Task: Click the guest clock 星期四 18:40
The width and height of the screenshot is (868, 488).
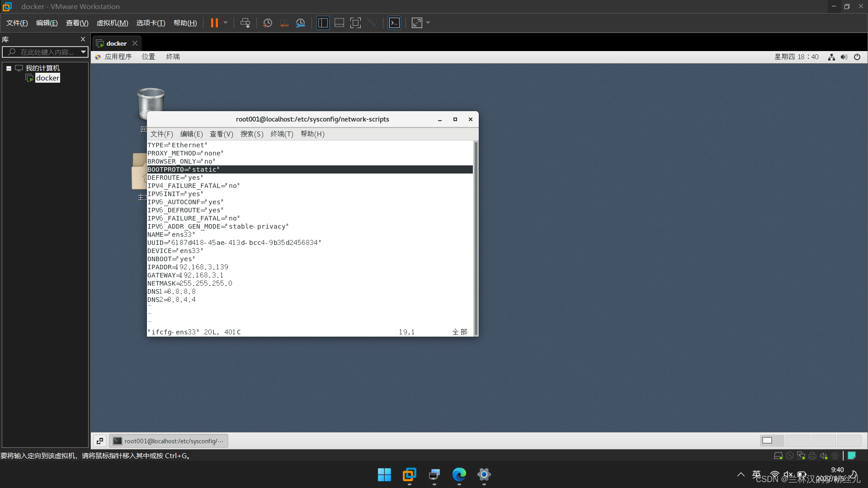Action: pyautogui.click(x=796, y=57)
